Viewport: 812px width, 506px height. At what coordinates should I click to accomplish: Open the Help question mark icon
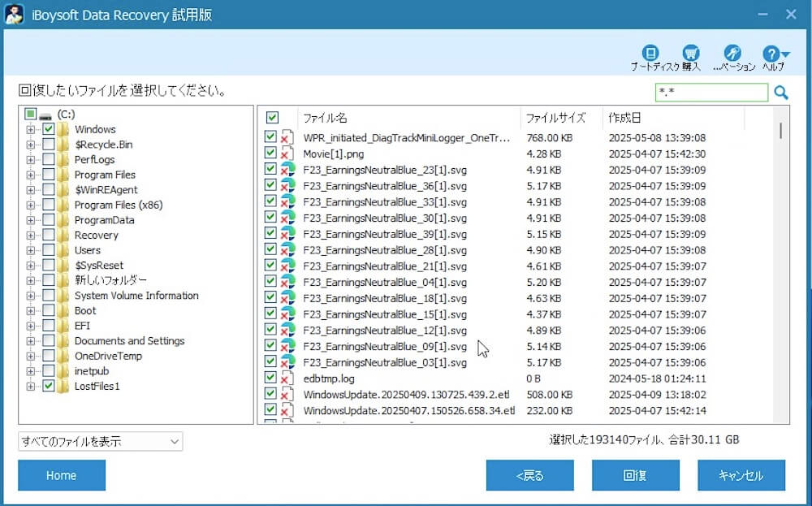point(771,54)
